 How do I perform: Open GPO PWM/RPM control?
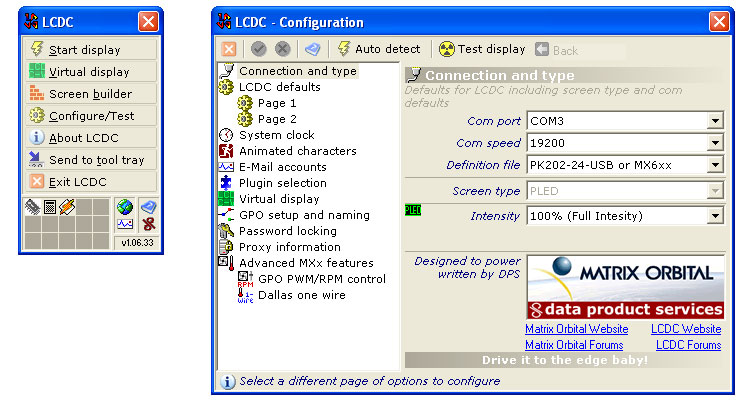pyautogui.click(x=322, y=279)
